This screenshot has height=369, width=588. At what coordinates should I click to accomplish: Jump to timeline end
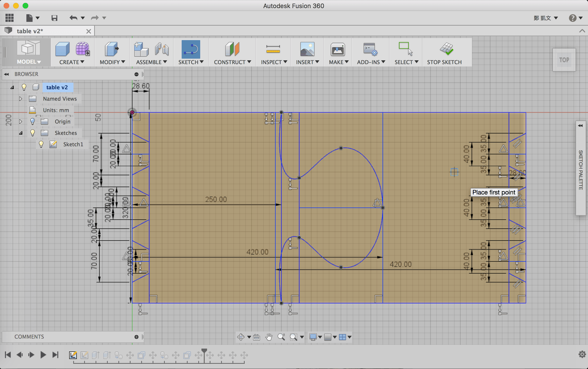[x=56, y=355]
